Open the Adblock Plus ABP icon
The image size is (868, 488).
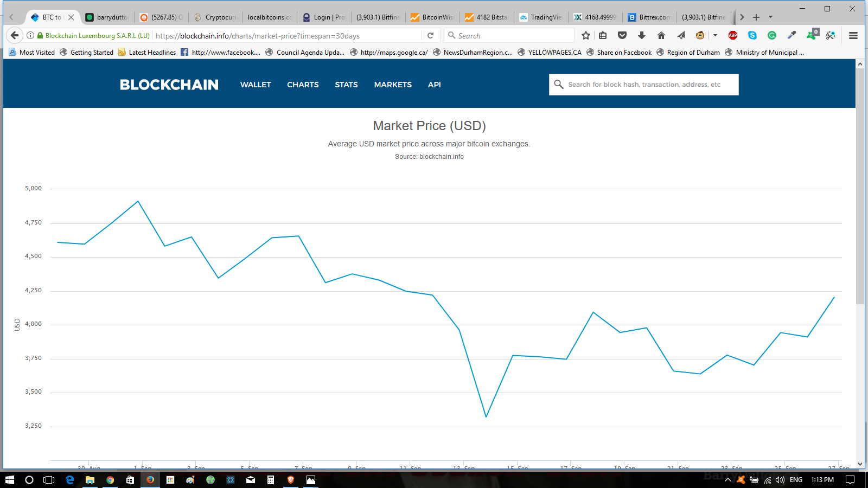(733, 36)
